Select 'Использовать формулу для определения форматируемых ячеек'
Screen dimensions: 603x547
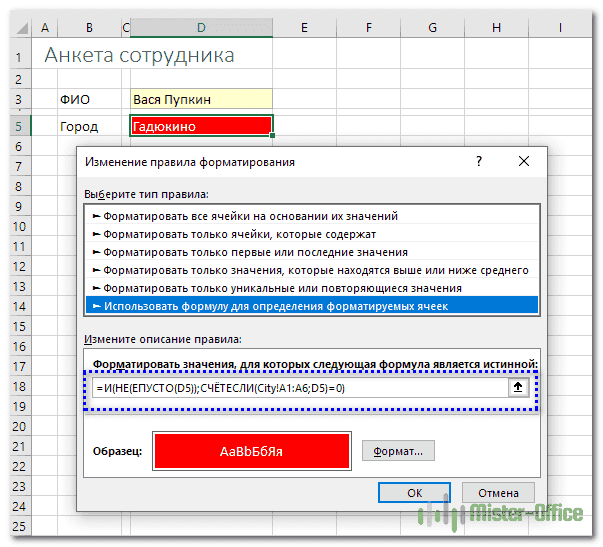tap(312, 306)
